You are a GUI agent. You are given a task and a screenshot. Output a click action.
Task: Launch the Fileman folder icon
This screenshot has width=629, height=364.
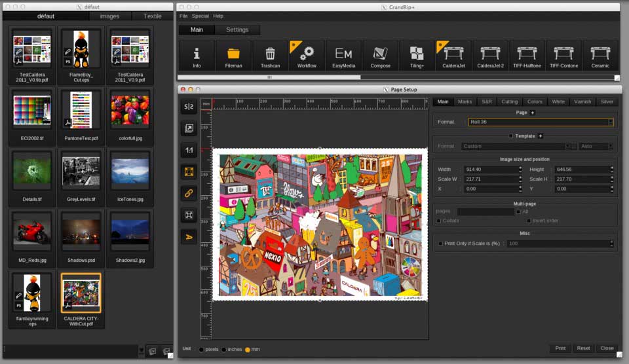[x=233, y=56]
